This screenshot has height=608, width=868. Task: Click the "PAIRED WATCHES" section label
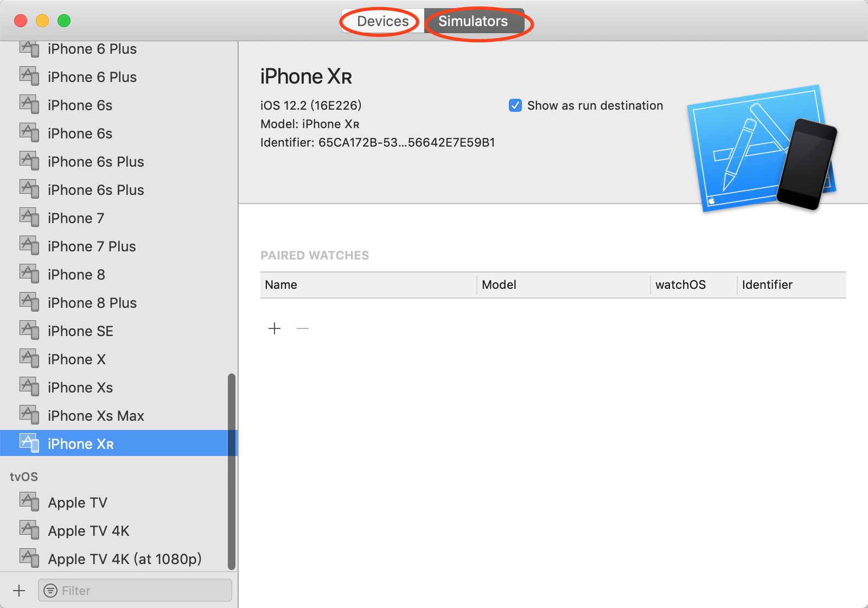315,255
